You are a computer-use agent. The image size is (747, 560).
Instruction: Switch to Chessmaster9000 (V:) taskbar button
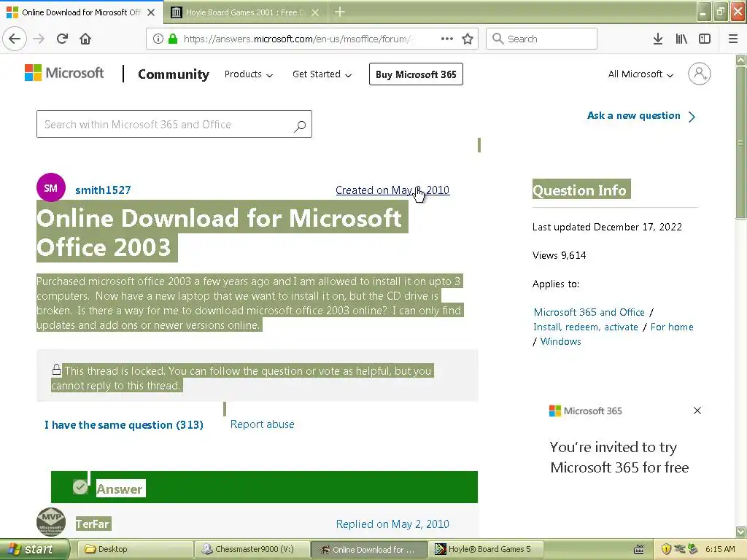252,550
